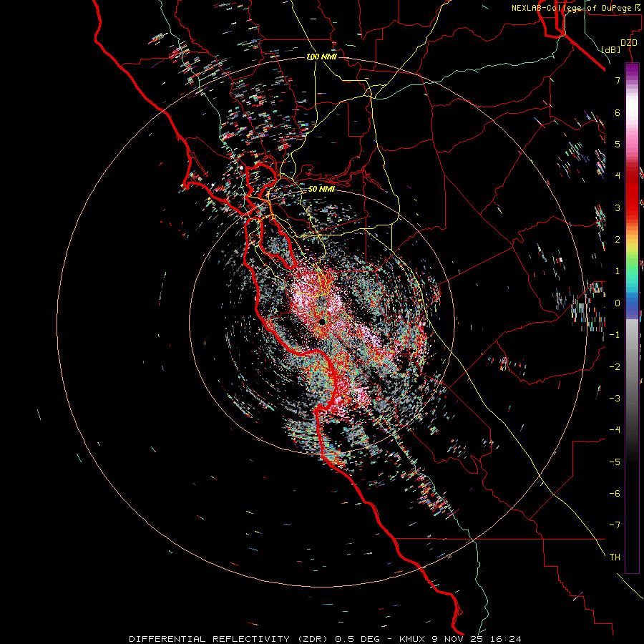Viewport: 644px width, 644px height.
Task: Click the "TH" threshold label on scale
Action: point(615,557)
